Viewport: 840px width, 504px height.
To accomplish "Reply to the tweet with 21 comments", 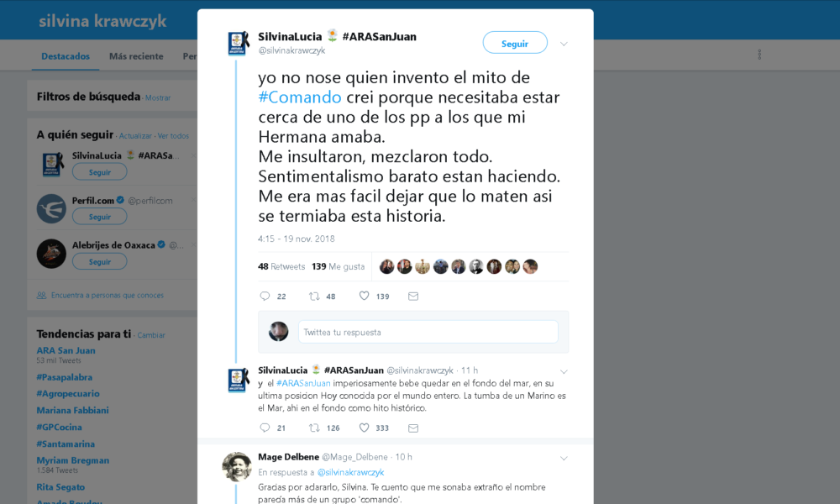I will tap(265, 428).
